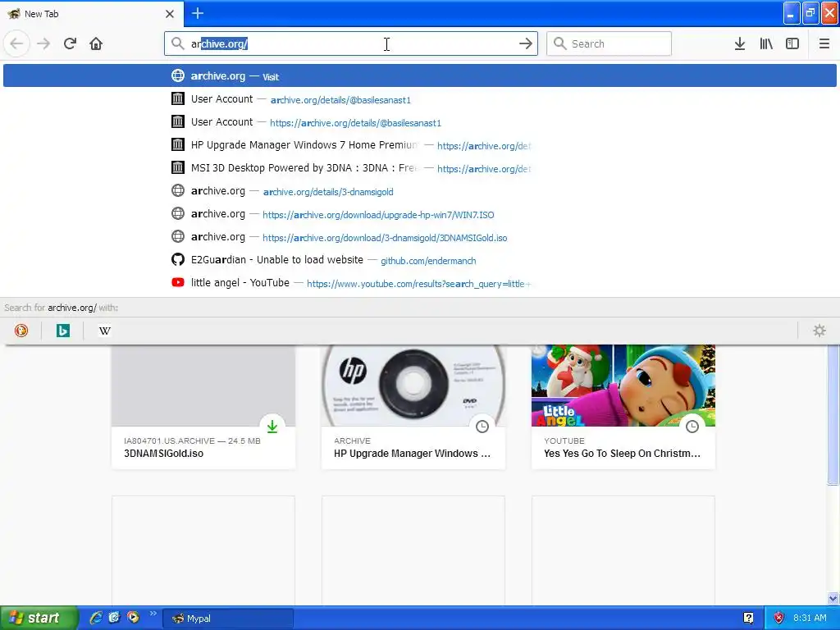Click the YouTube icon in suggestions
The width and height of the screenshot is (840, 630).
click(178, 282)
